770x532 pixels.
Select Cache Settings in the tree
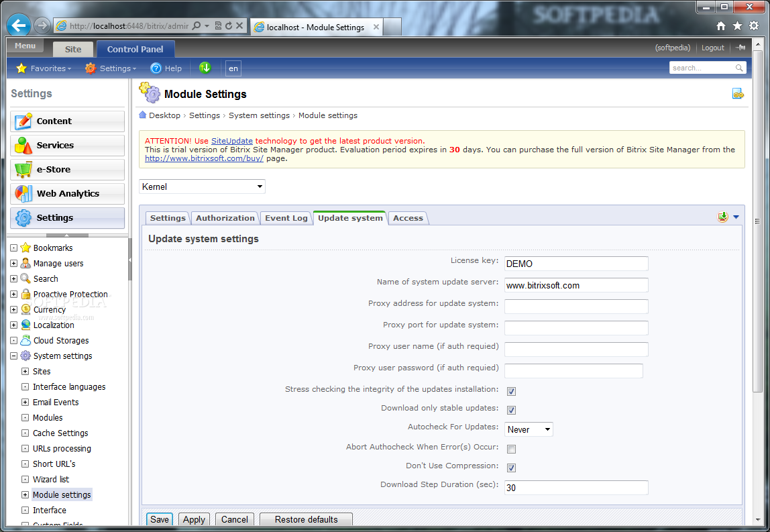[x=60, y=433]
